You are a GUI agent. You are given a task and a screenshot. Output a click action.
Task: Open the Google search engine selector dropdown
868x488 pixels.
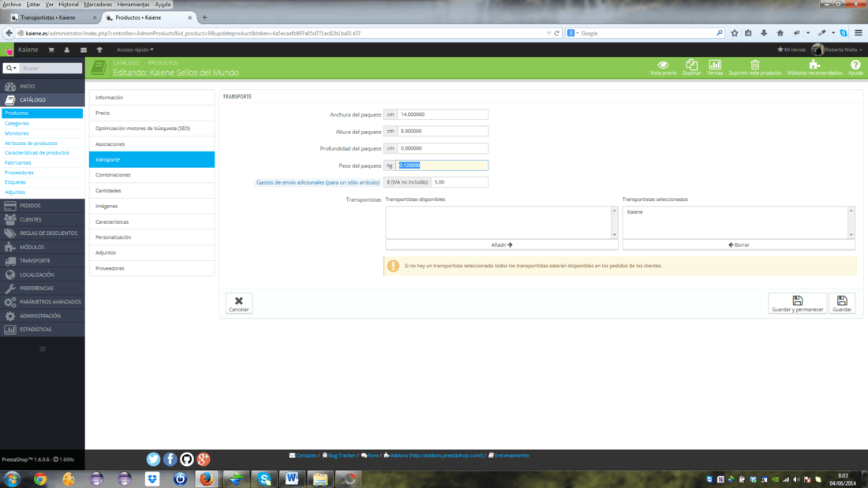coord(573,33)
